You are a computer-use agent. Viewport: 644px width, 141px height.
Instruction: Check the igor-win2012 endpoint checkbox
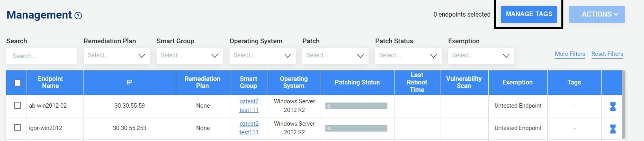(18, 127)
